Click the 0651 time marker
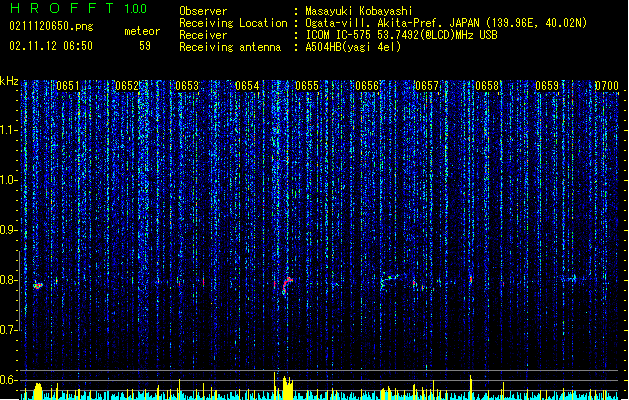Image resolution: width=629 pixels, height=400 pixels. pyautogui.click(x=68, y=86)
